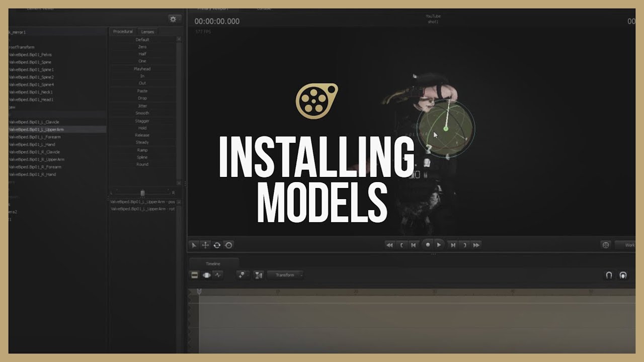Switch to Motion Editor mode icon

(206, 275)
